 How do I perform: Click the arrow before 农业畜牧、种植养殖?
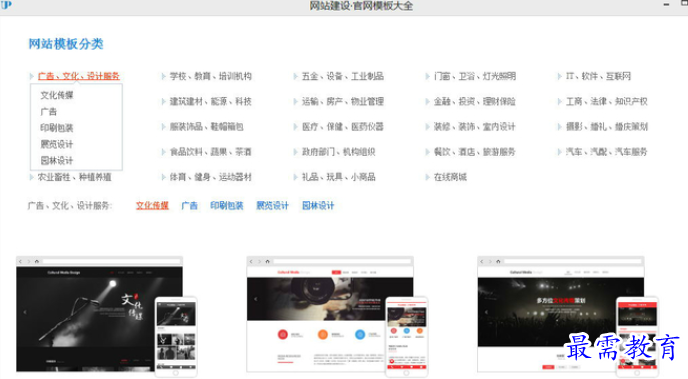click(x=32, y=177)
